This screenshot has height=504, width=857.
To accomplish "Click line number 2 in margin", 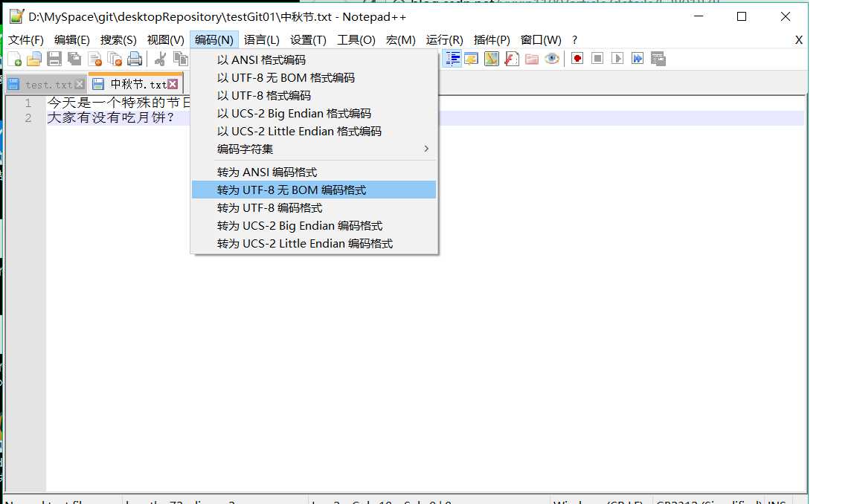I will coord(28,118).
